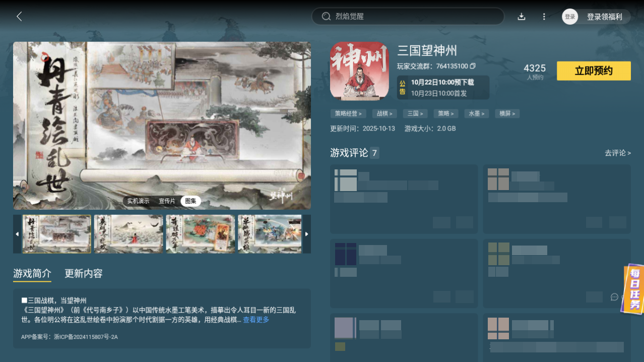This screenshot has height=362, width=644.
Task: Select the second carousel thumbnail
Action: [128, 234]
